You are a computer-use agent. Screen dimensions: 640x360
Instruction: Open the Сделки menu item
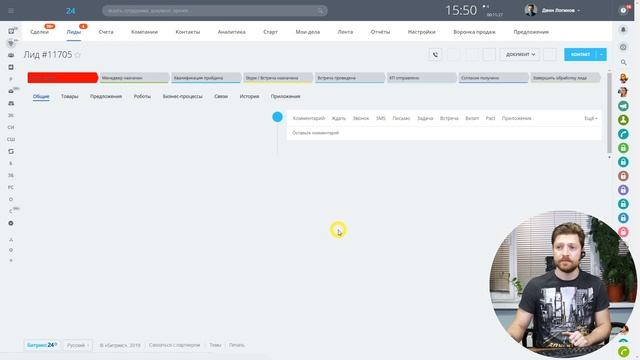(40, 32)
